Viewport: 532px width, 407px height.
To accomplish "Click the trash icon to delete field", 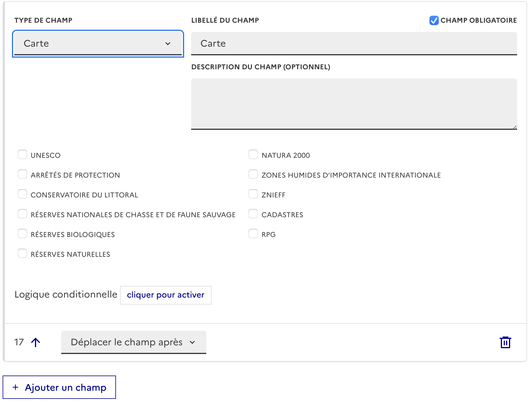I will click(x=505, y=342).
